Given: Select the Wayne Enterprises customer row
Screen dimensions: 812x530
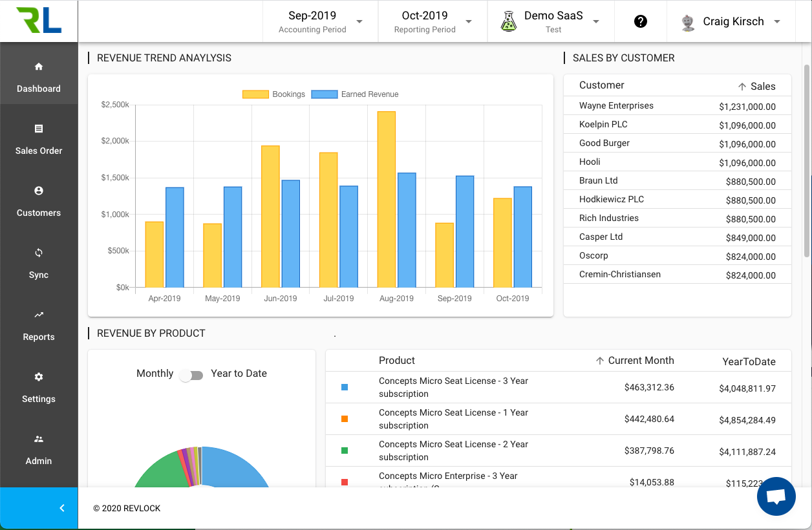Looking at the screenshot, I should pos(678,106).
